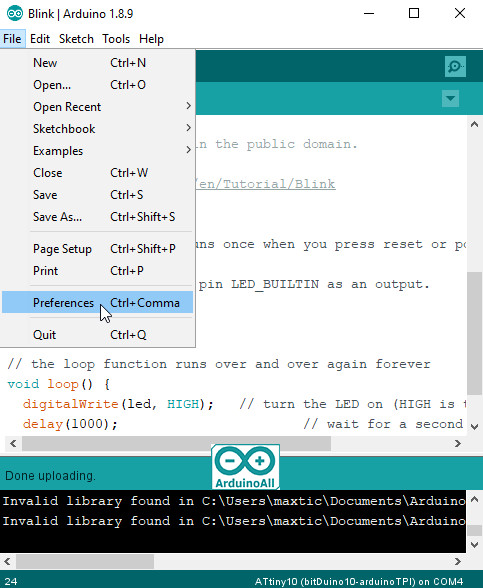483x588 pixels.
Task: Click the loop function comment line
Action: pyautogui.click(x=219, y=364)
